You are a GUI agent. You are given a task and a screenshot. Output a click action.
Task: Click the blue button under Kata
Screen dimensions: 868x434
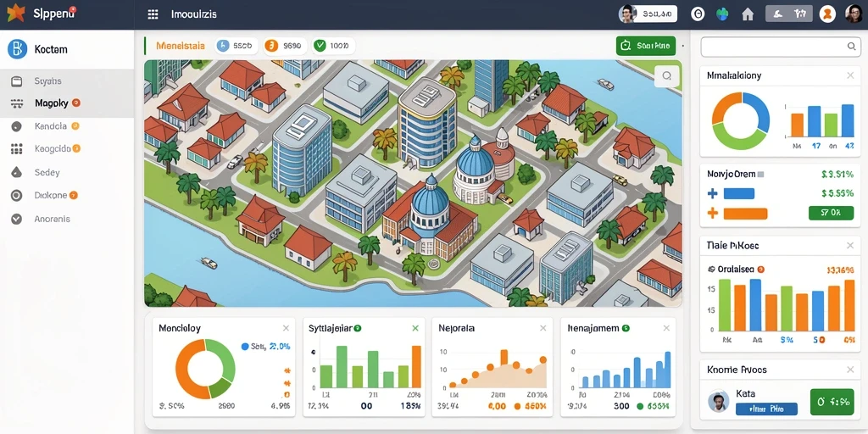766,409
